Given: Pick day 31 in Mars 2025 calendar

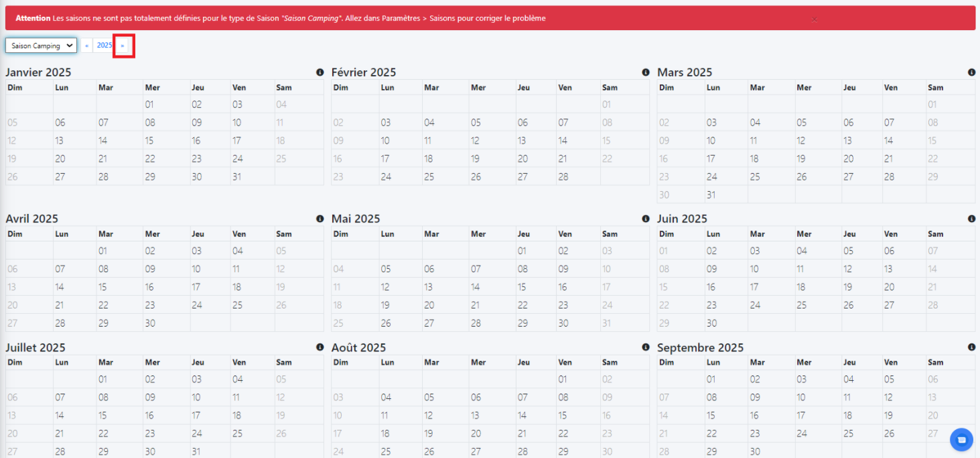Looking at the screenshot, I should click(711, 195).
